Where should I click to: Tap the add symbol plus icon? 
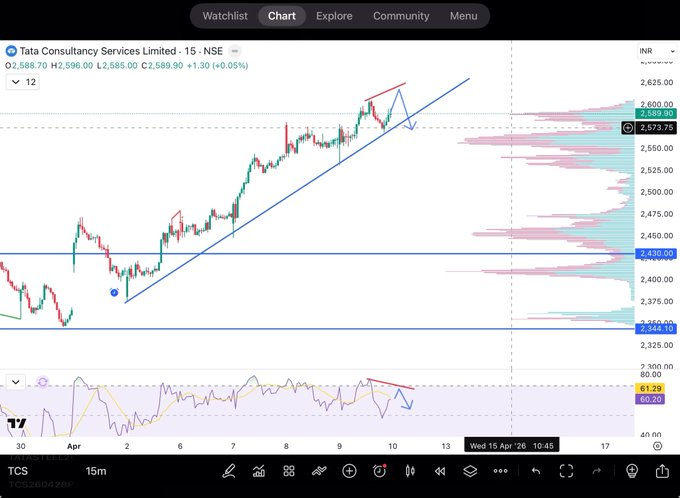349,471
